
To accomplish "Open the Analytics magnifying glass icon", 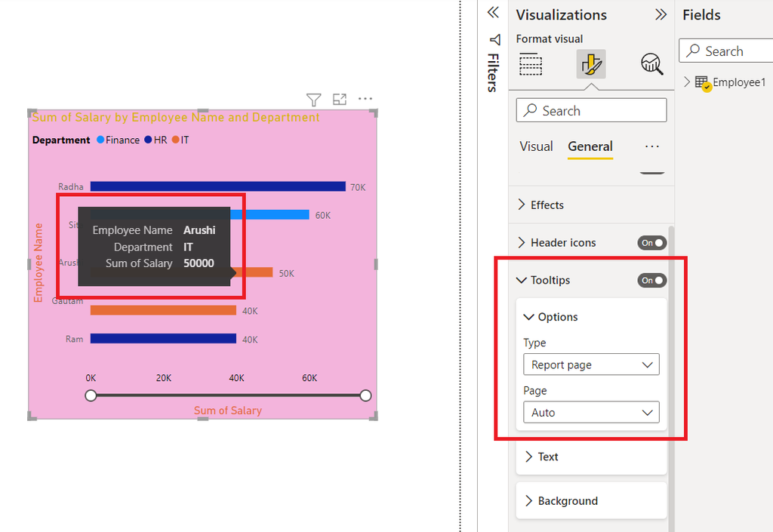I will click(651, 64).
